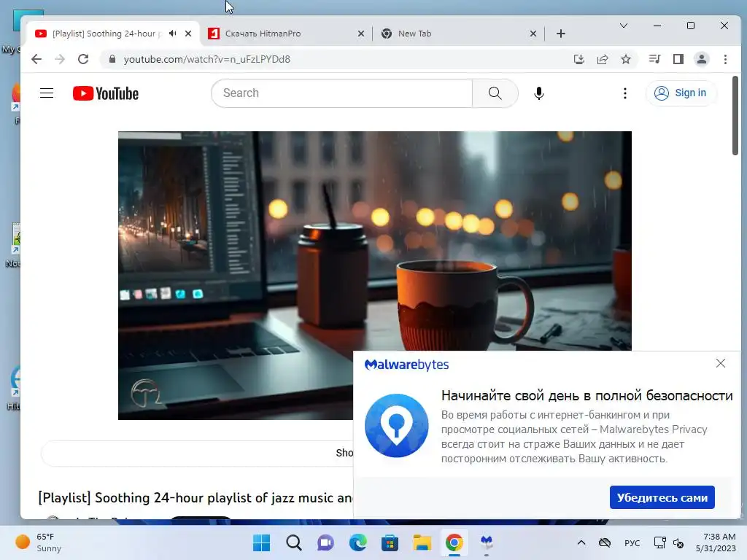Open the Chrome profile avatar

(x=702, y=59)
